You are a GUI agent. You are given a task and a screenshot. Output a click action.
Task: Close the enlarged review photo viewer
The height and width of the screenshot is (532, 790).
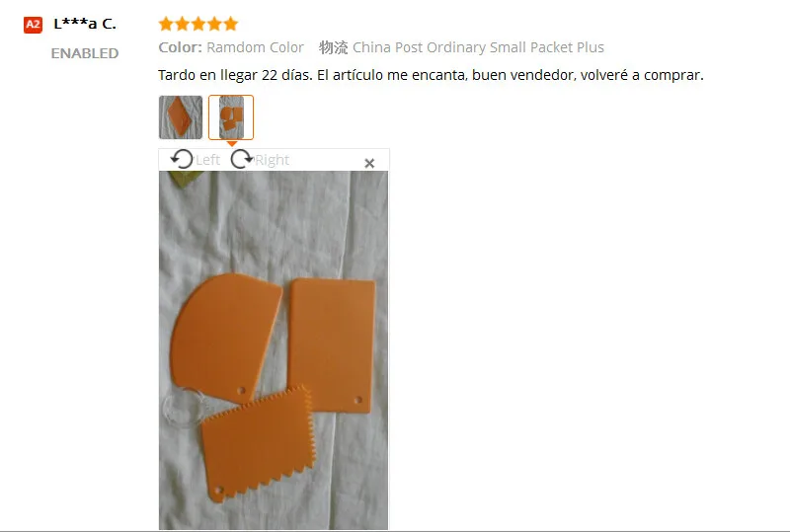[369, 163]
